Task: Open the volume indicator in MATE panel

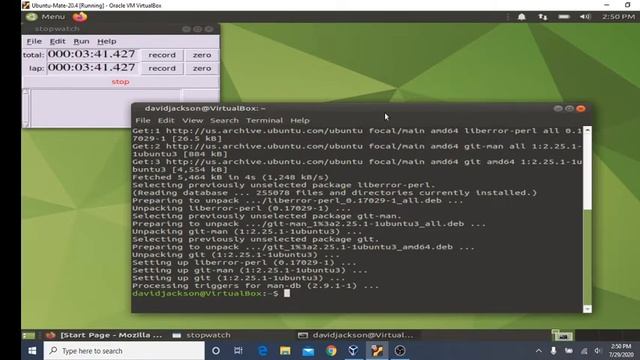Action: coord(585,17)
